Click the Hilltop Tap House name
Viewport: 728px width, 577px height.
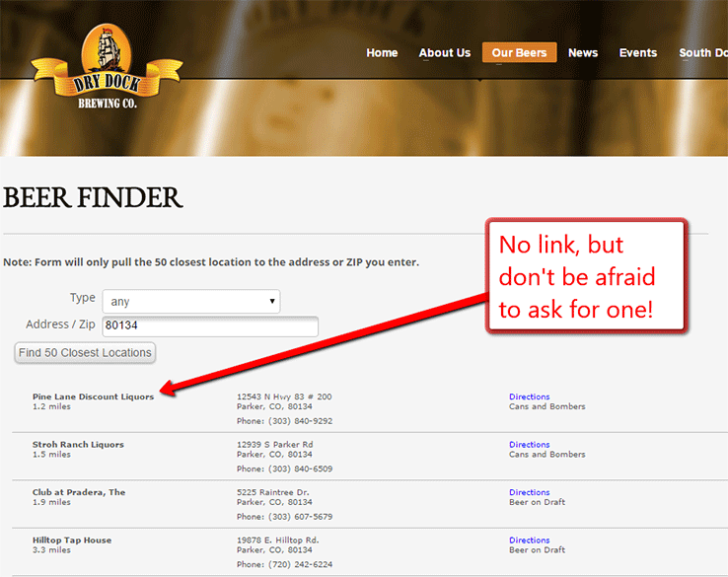click(x=72, y=541)
